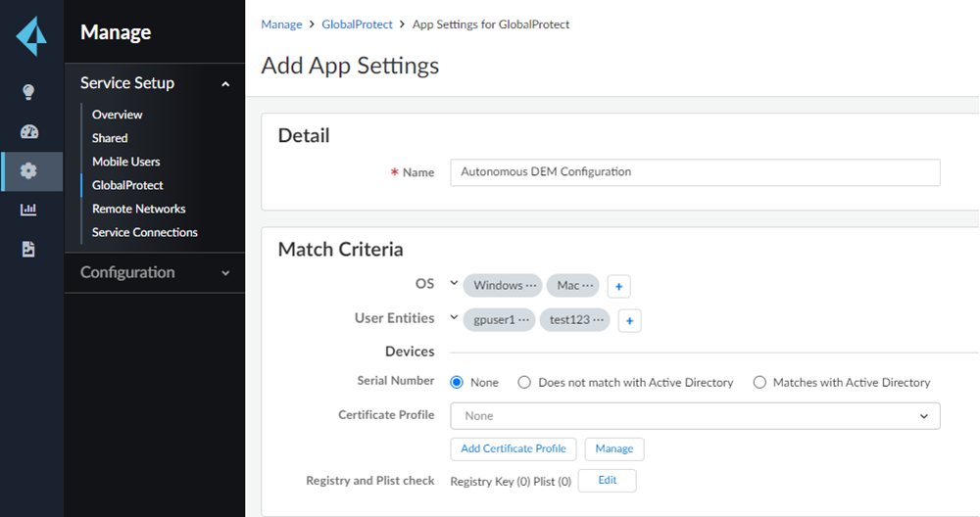Go to Remote Networks in sidebar
980x517 pixels.
pyautogui.click(x=138, y=209)
